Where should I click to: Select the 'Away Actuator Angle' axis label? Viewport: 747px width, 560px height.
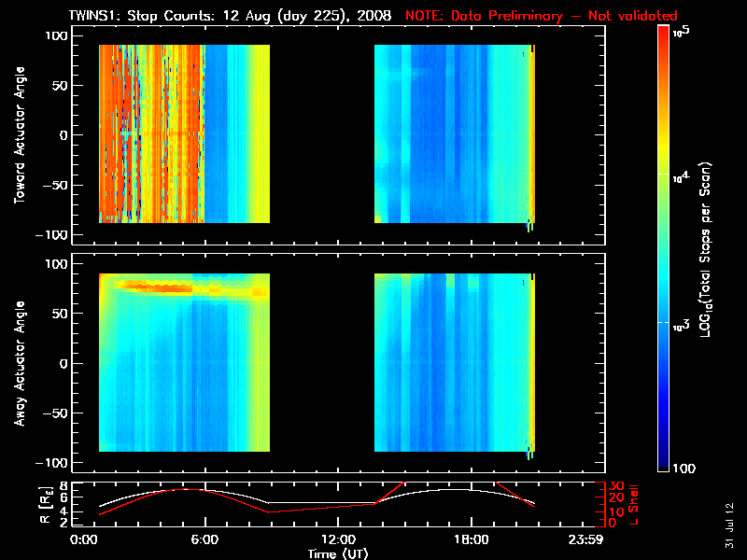[21, 364]
